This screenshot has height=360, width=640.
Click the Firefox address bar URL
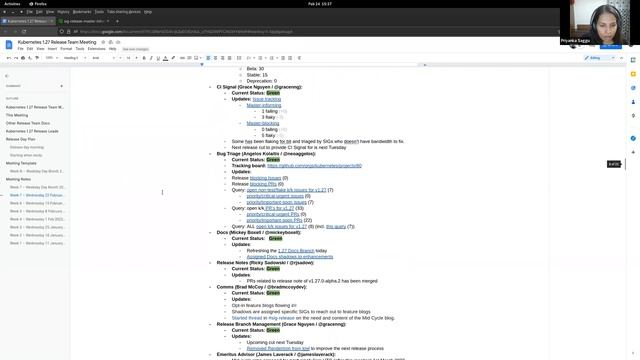tap(186, 31)
